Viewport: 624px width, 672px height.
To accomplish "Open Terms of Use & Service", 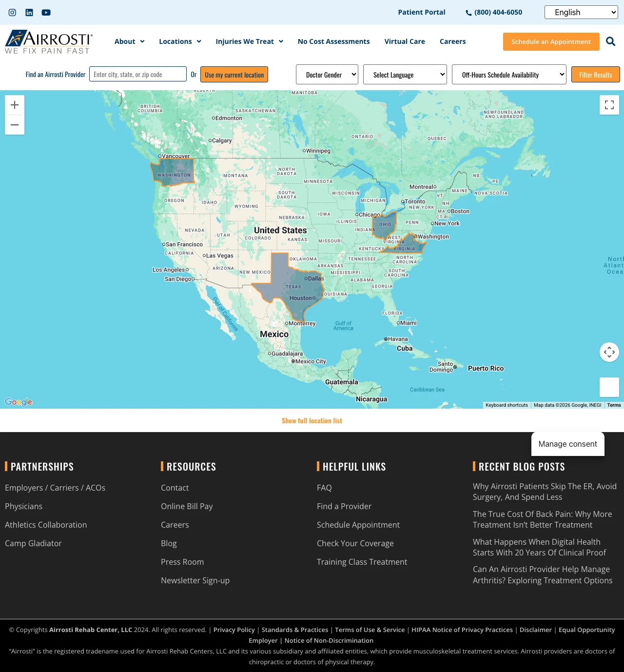I will point(370,630).
